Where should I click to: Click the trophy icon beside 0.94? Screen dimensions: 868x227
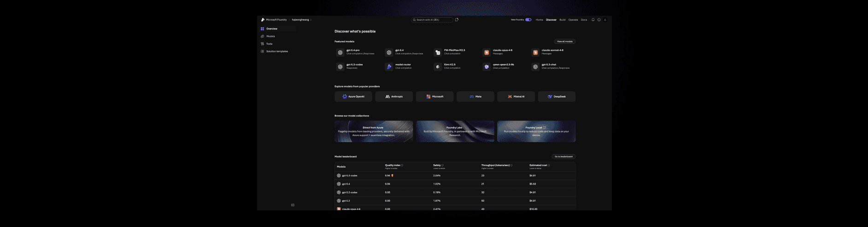pos(393,175)
